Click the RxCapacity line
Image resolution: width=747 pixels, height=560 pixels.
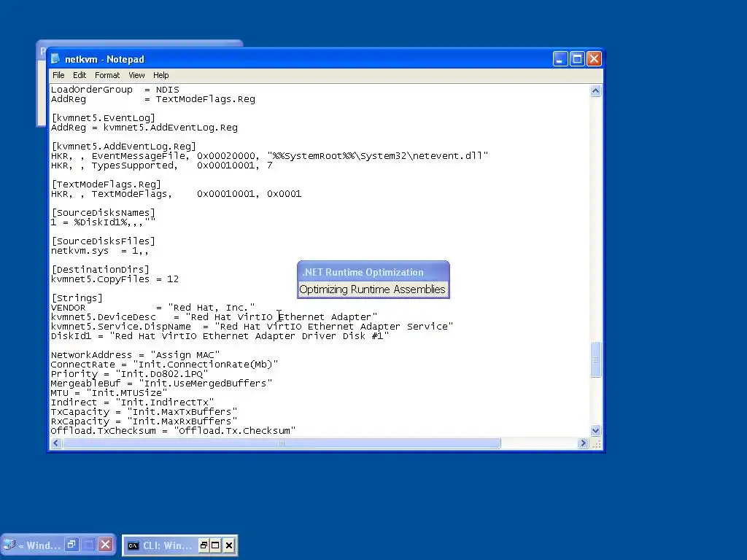(144, 421)
